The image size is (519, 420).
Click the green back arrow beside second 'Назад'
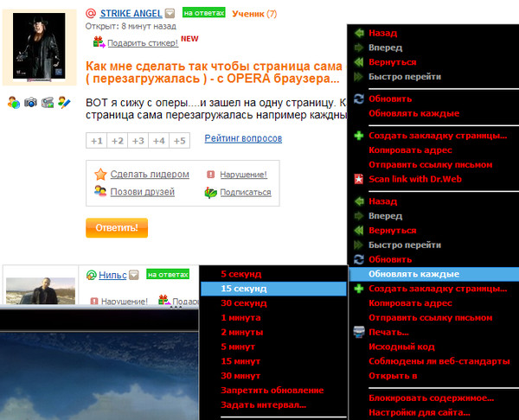(x=359, y=201)
